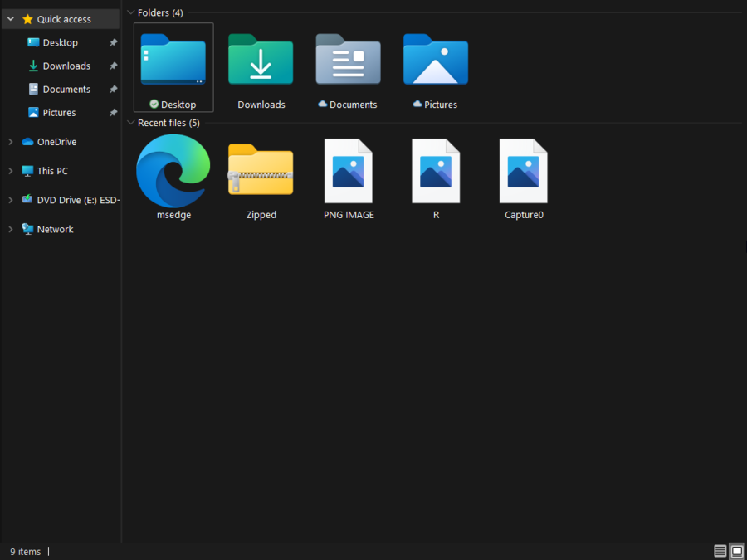Open the Zipped archive file icon

tap(261, 170)
